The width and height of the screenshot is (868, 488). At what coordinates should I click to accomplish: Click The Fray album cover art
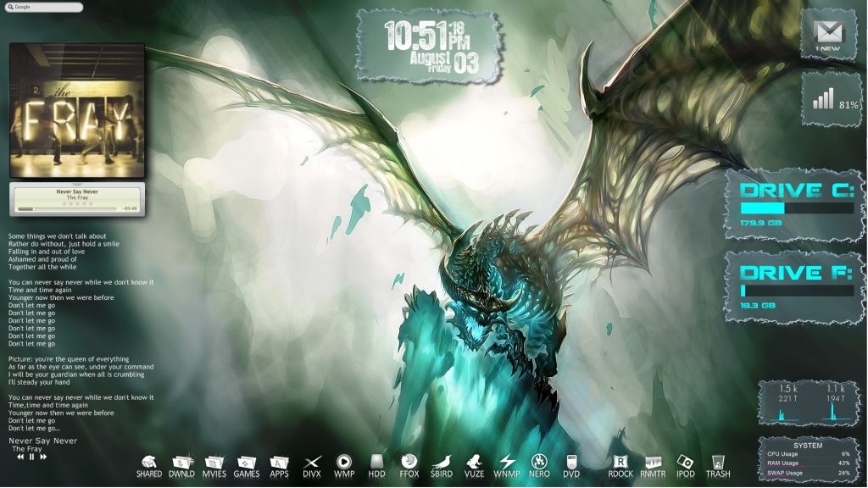pos(77,111)
